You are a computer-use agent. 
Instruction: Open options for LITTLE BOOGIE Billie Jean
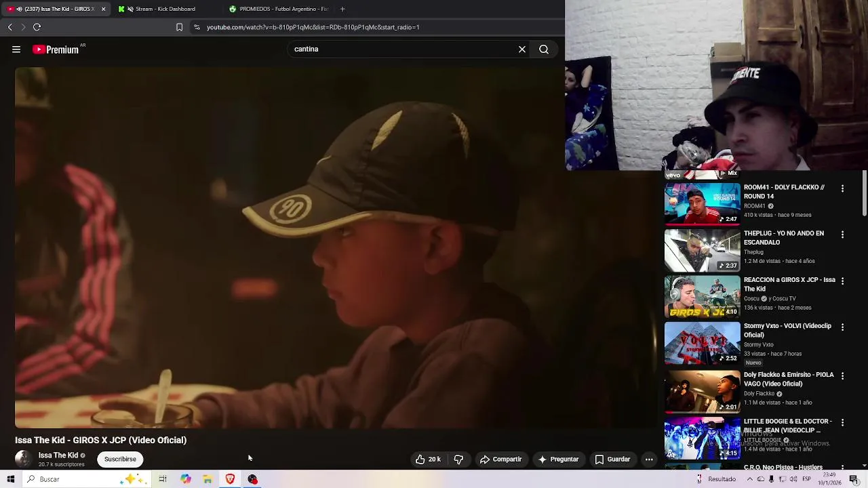(842, 422)
